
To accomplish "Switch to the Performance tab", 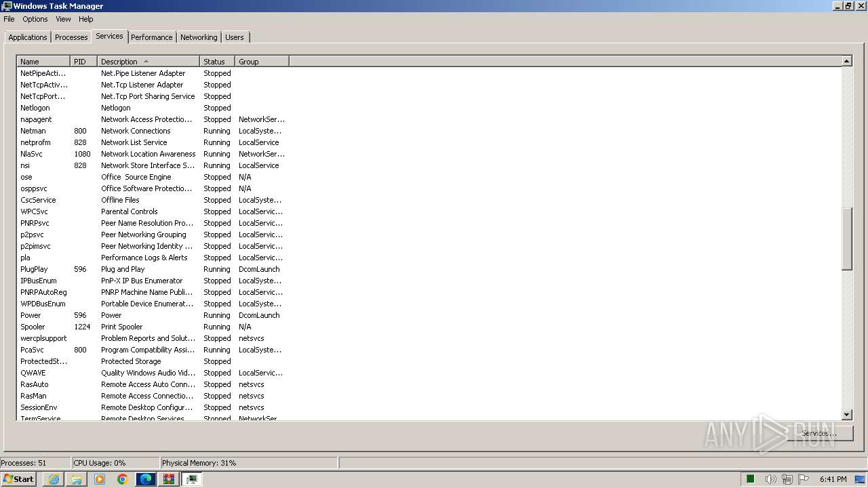I will pos(152,37).
